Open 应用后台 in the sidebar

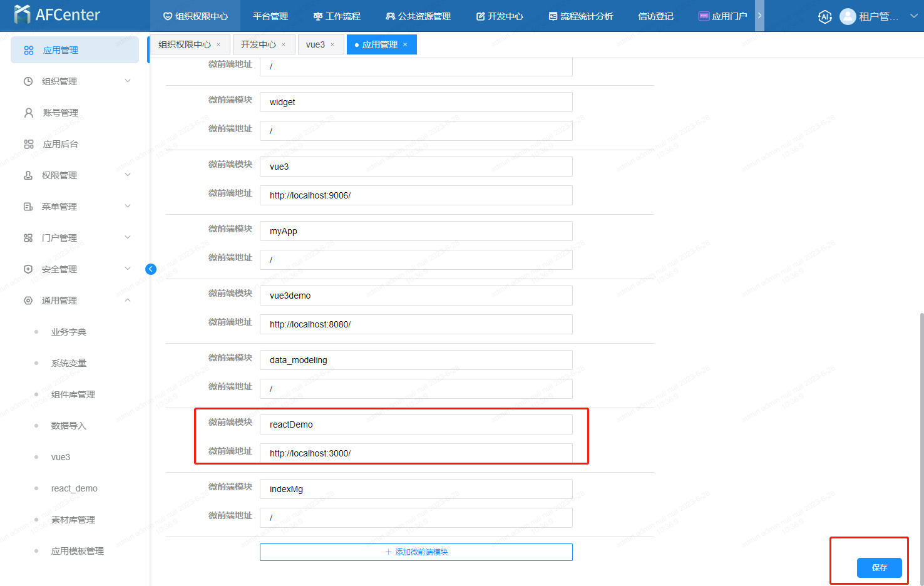[60, 144]
